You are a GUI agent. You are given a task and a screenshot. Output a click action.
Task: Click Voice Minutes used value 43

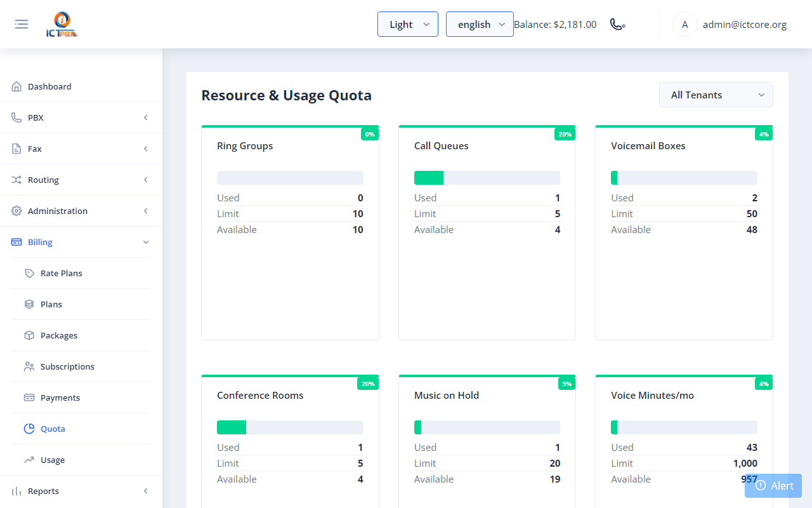pos(752,448)
